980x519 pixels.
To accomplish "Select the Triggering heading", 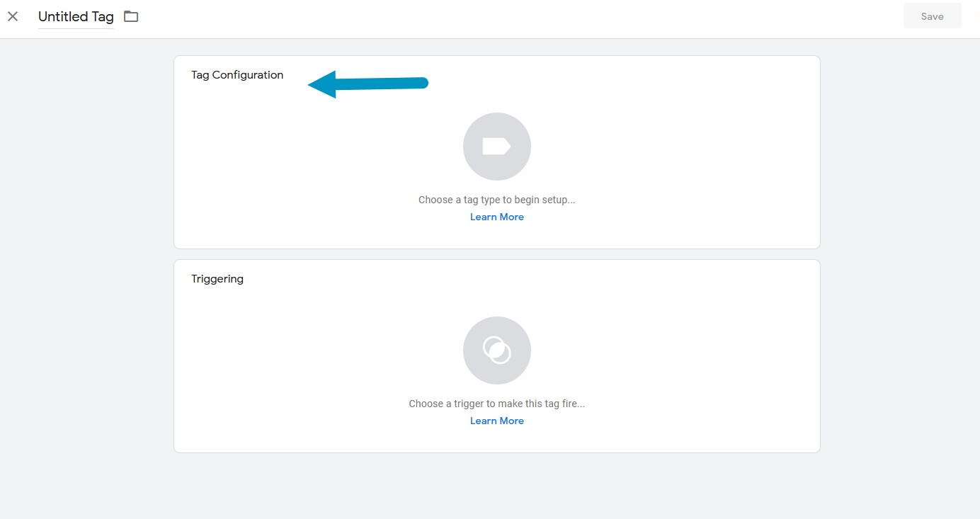I will 217,279.
